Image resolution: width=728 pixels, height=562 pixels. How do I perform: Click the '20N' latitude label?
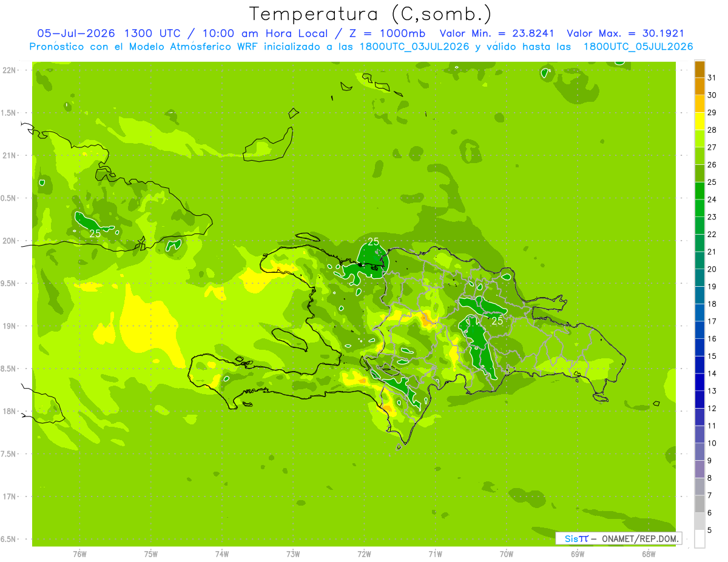(x=8, y=241)
